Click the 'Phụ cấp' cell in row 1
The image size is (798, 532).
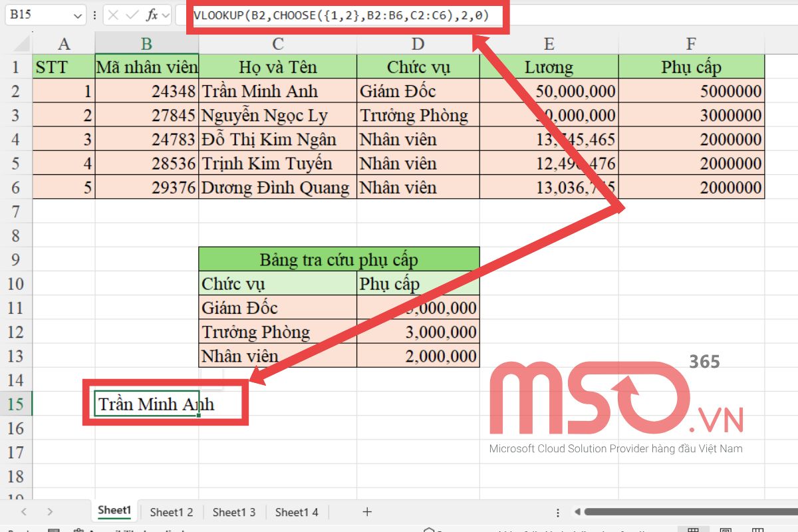[x=692, y=67]
